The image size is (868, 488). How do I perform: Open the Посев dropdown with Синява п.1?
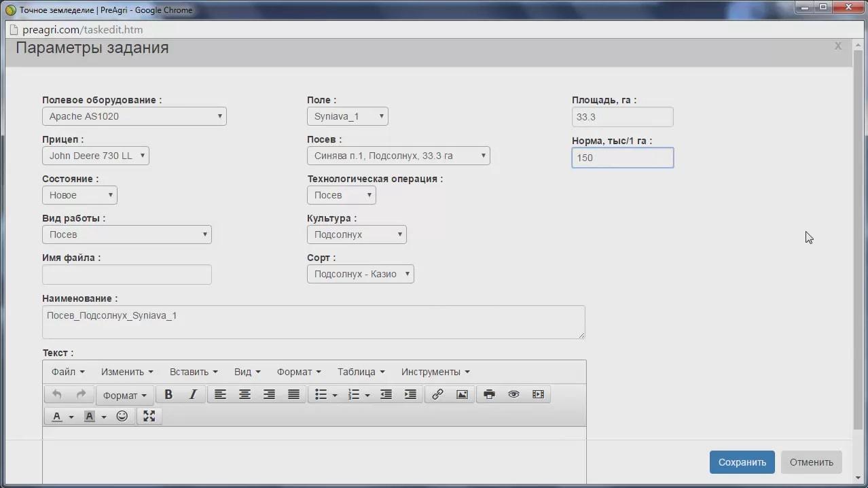(x=399, y=156)
